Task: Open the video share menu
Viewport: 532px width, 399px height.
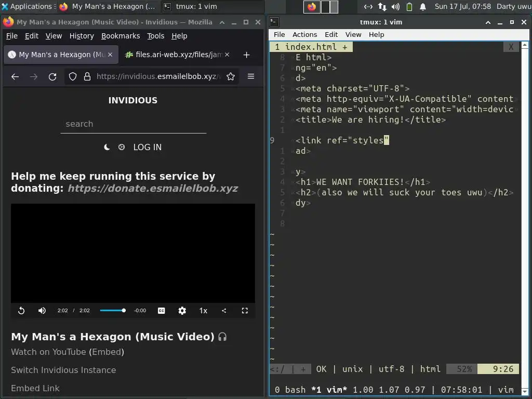Action: pos(224,311)
